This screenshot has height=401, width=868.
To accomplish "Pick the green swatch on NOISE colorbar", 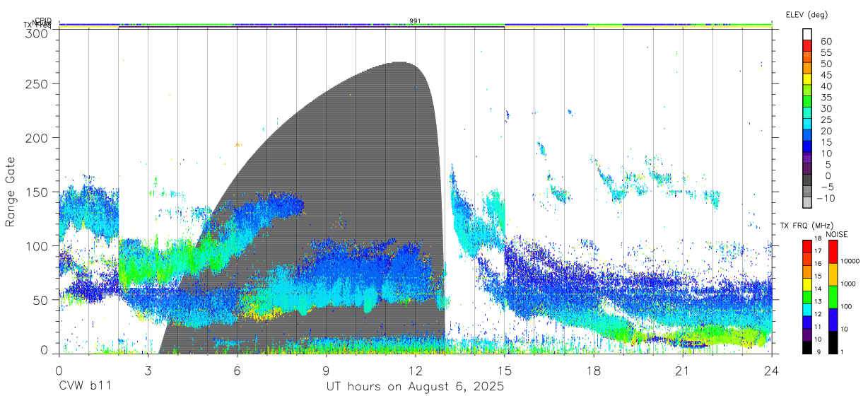I will [x=832, y=296].
